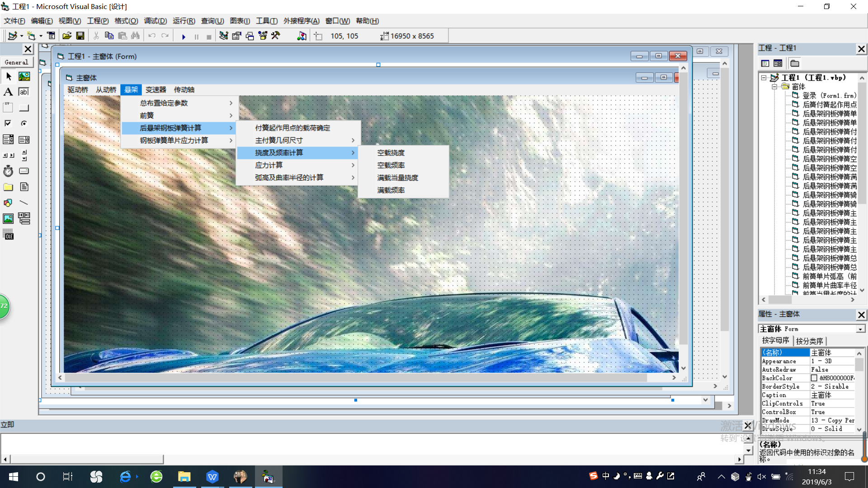Choose the OptionButton control tool

click(24, 123)
